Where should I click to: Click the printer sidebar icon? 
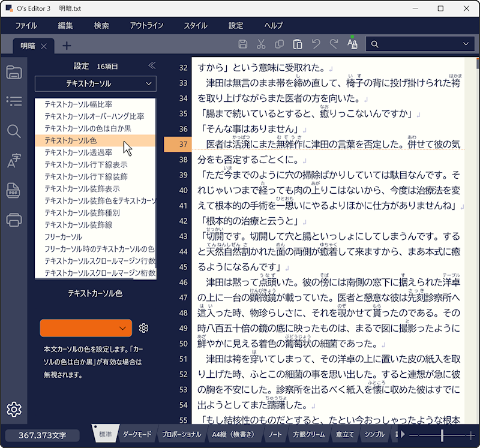pos(14,220)
